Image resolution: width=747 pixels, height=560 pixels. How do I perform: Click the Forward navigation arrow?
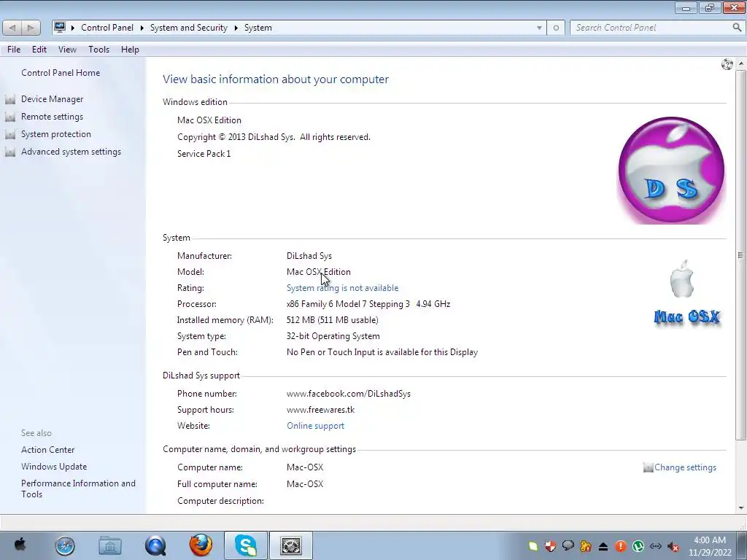[31, 28]
